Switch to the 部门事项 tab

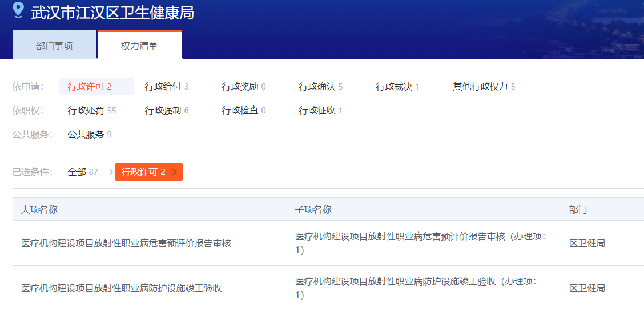point(54,46)
